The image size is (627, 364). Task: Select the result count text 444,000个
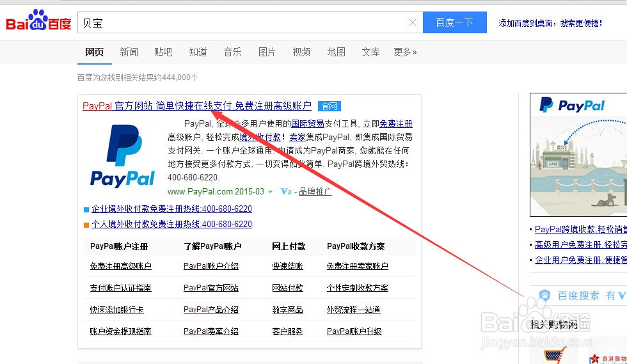(x=180, y=77)
